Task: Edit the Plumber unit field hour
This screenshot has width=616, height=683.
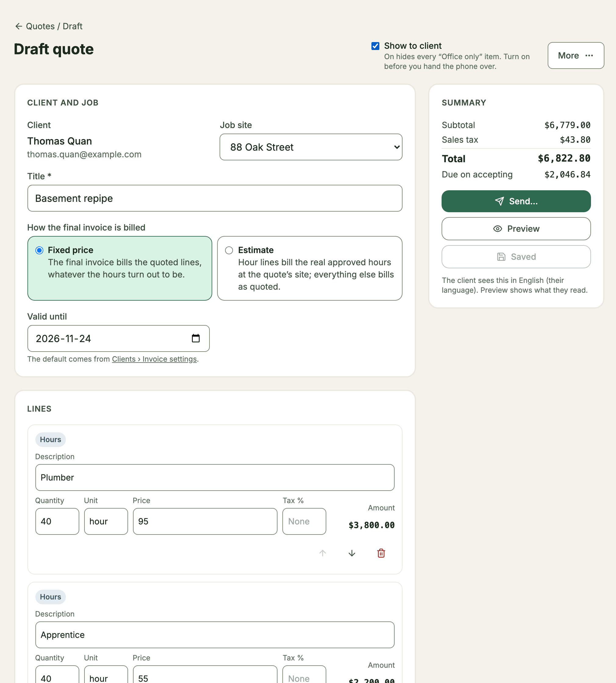Action: click(x=106, y=521)
